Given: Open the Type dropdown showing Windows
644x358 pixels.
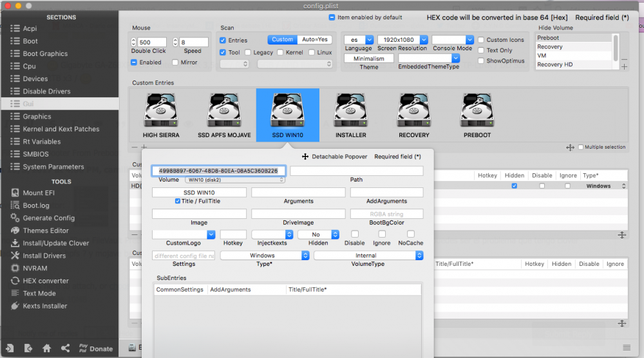Looking at the screenshot, I should coord(265,256).
